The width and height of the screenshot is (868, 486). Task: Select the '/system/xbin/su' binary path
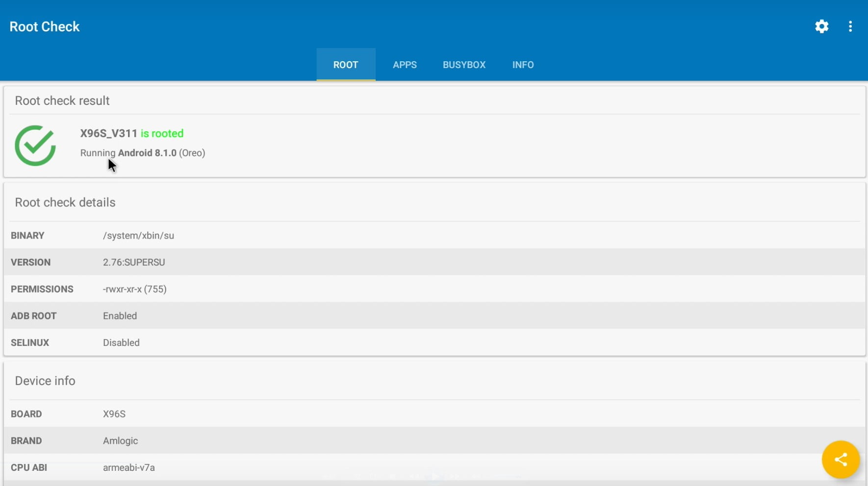tap(138, 236)
